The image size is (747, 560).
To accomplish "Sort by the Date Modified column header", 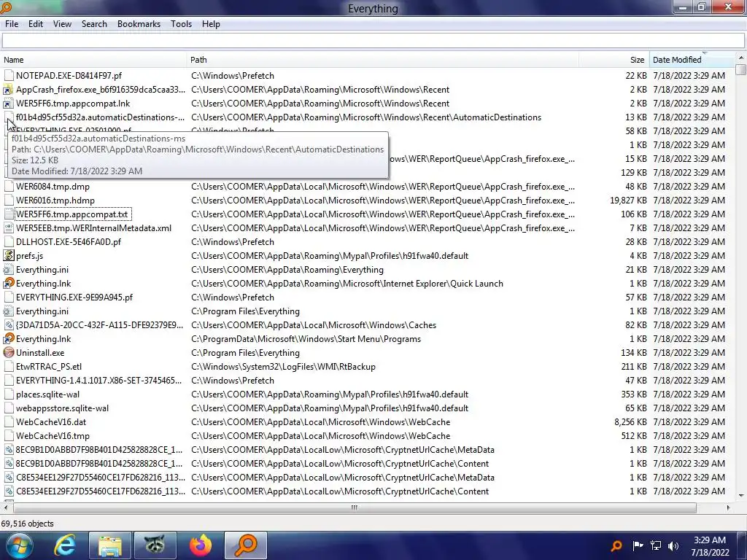I will pyautogui.click(x=692, y=60).
